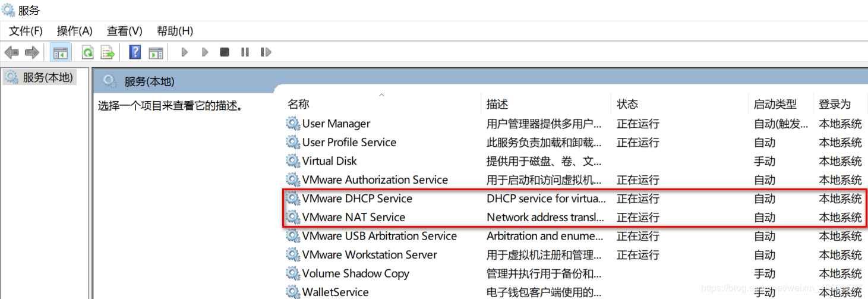Open the 操作(A) menu
The image size is (868, 299).
point(74,31)
